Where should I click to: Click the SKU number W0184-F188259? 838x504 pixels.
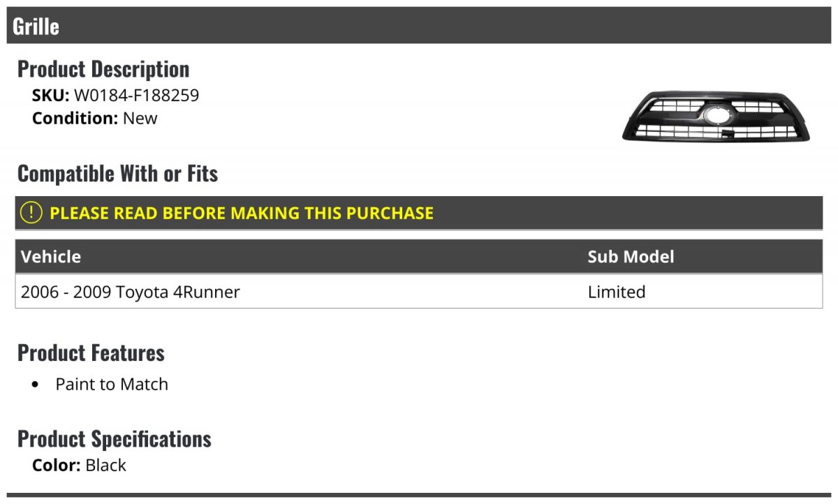136,96
